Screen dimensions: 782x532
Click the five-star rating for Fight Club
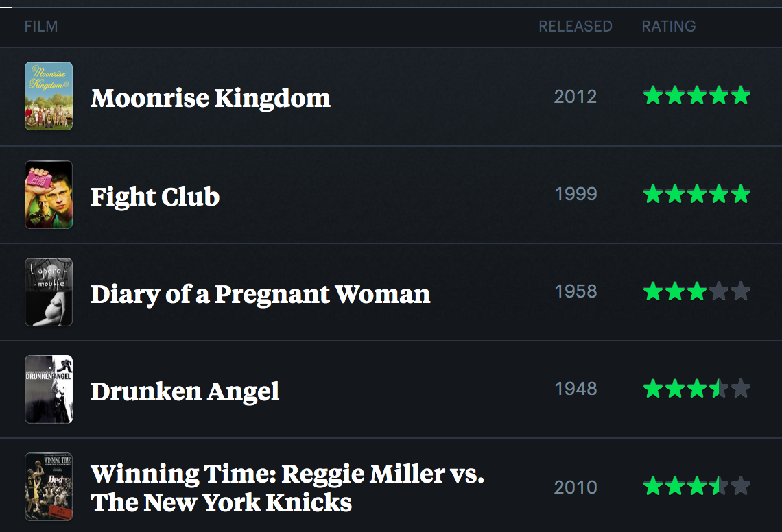coord(696,195)
